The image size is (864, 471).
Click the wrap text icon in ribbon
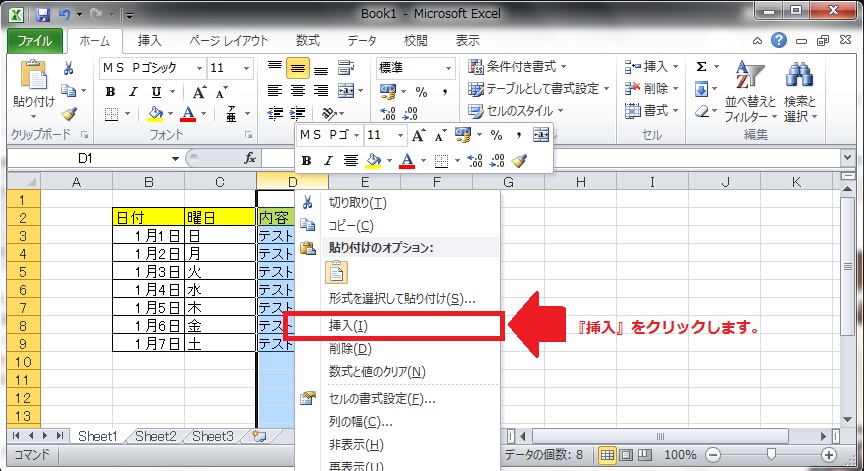point(346,68)
